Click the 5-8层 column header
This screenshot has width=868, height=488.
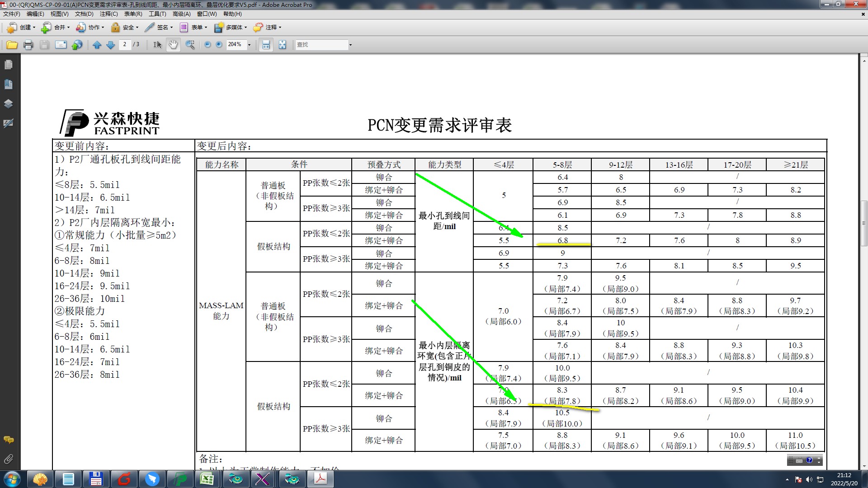(x=562, y=164)
